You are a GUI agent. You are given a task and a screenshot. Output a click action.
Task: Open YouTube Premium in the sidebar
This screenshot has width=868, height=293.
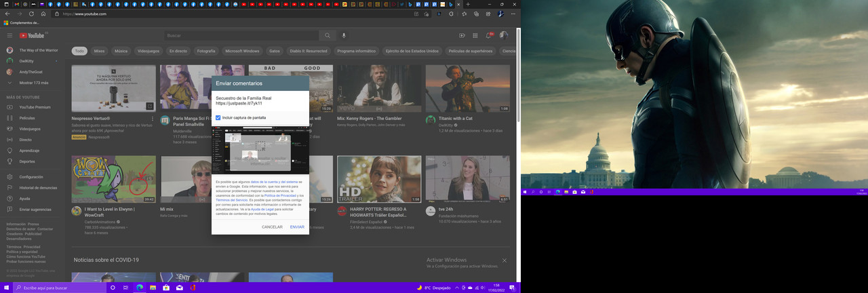tap(33, 107)
